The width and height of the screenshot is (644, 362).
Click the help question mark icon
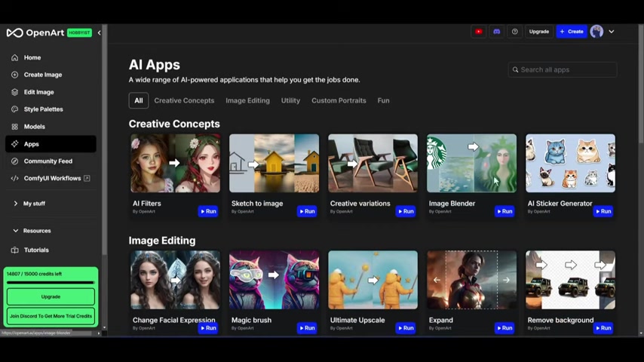click(x=515, y=32)
